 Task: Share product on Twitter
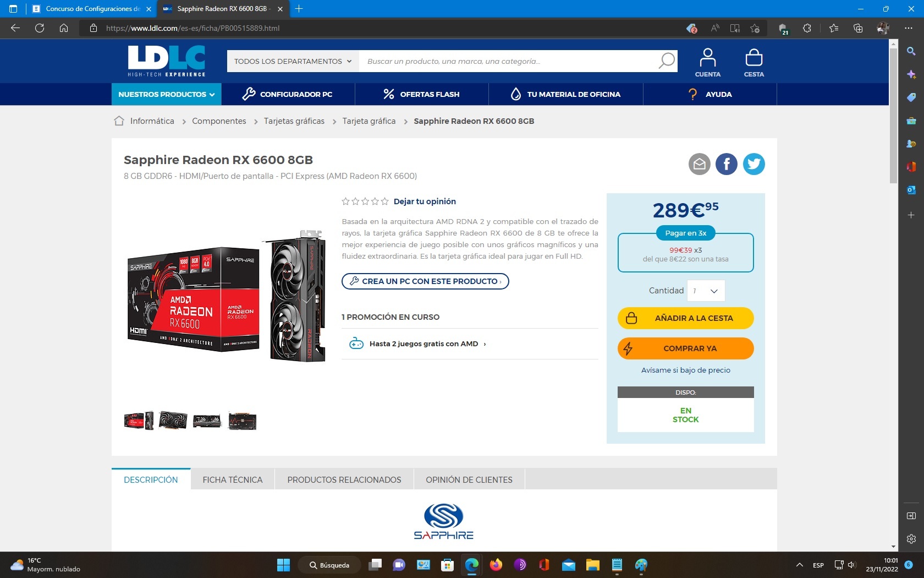(754, 164)
